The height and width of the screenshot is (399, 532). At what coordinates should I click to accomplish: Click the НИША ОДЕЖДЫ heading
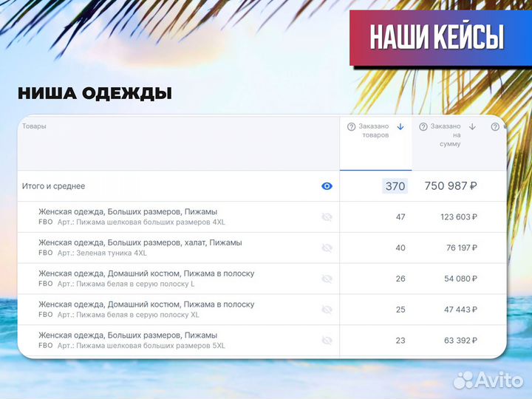[95, 93]
